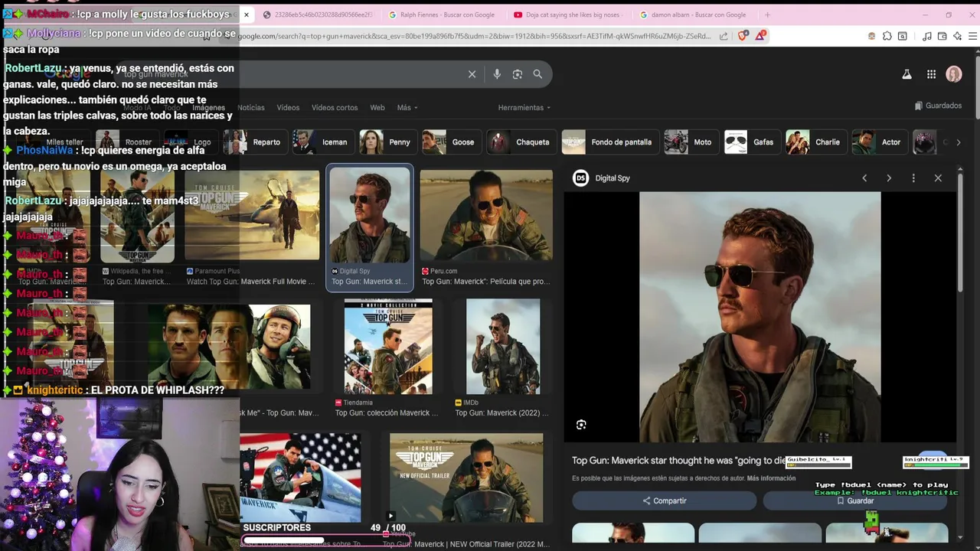This screenshot has width=980, height=551.
Task: Open the browser hamburger menu
Action: tap(972, 36)
